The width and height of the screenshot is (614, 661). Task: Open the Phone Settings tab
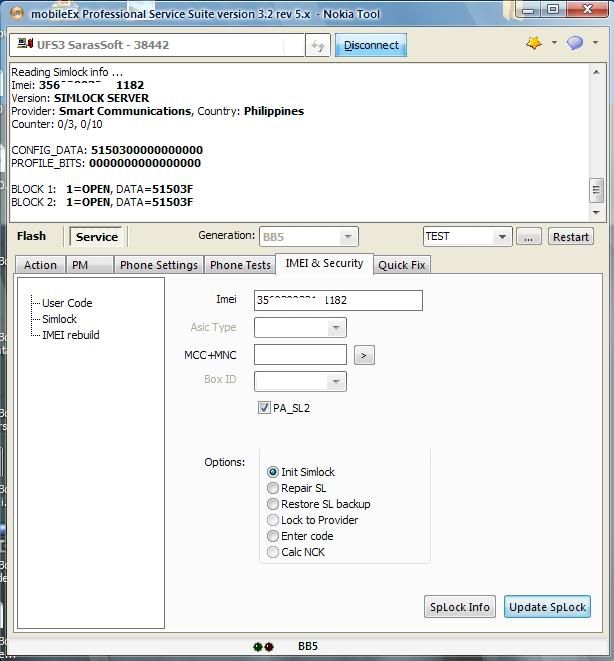[159, 265]
